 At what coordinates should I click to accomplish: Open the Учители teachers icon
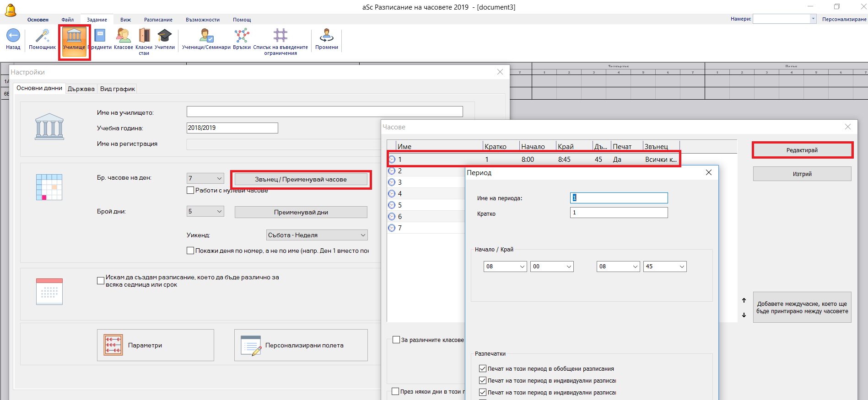pos(164,36)
